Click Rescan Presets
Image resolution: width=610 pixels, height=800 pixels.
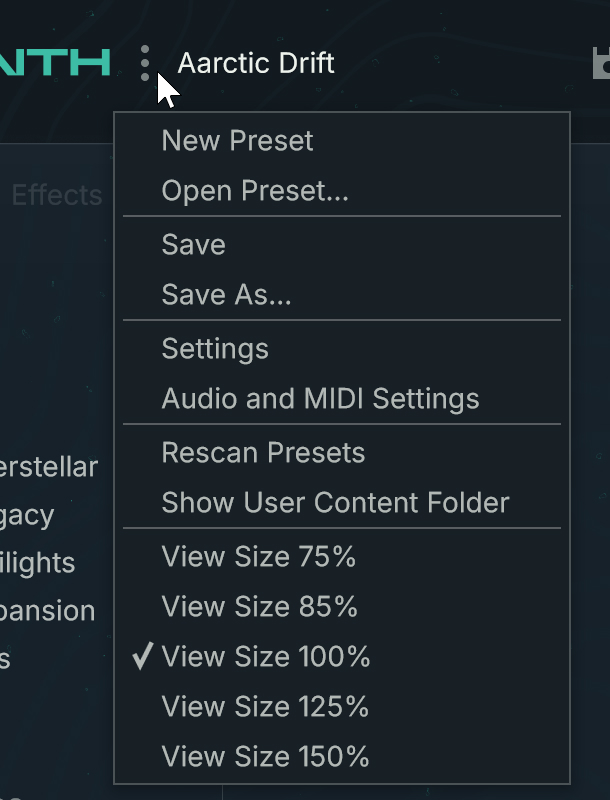263,453
